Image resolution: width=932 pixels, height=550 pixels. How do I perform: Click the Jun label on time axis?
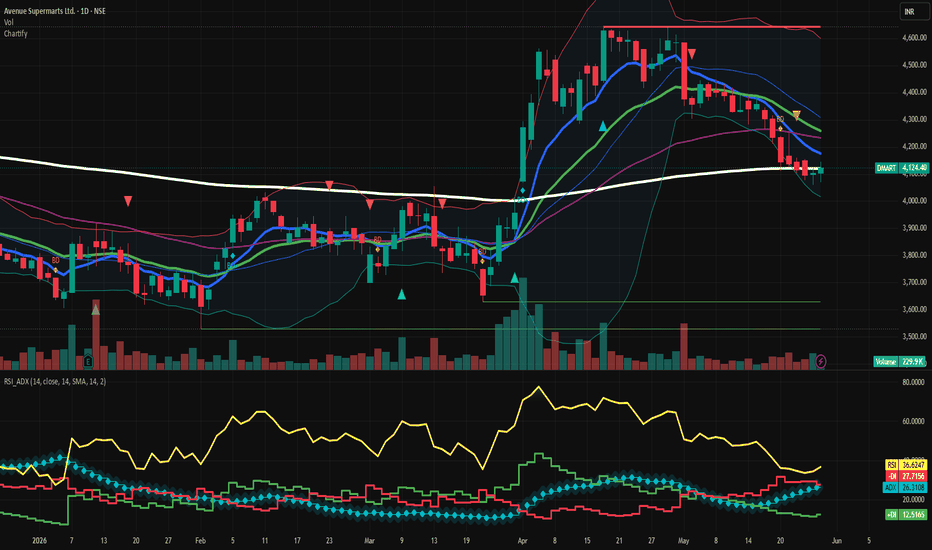[x=836, y=540]
